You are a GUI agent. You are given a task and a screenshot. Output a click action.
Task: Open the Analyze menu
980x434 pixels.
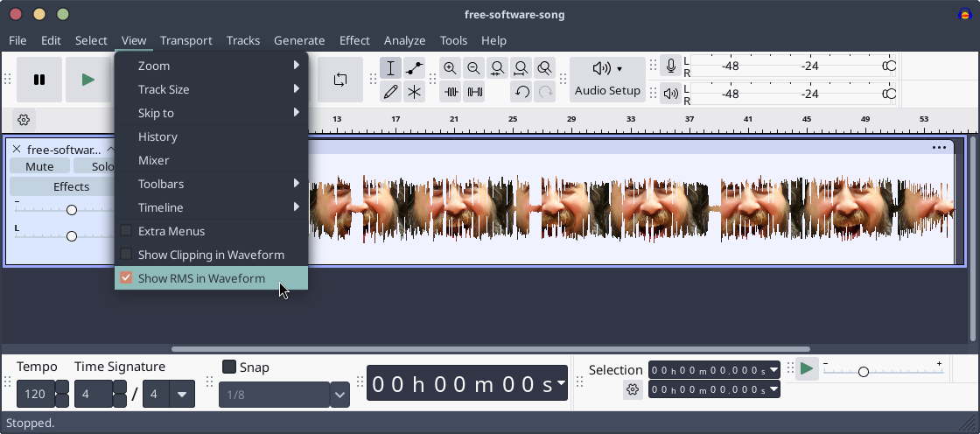tap(404, 40)
